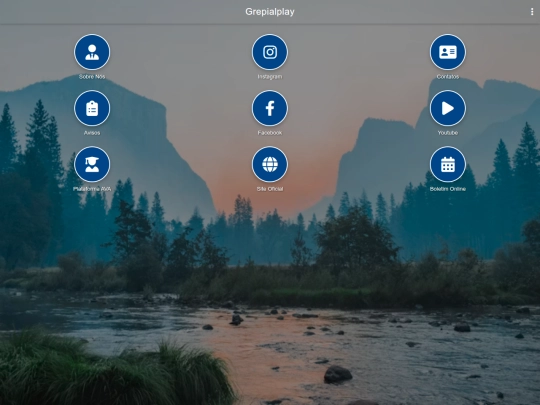Viewport: 540px width, 405px height.
Task: Open the Site Oficial globe icon
Action: coord(270,164)
